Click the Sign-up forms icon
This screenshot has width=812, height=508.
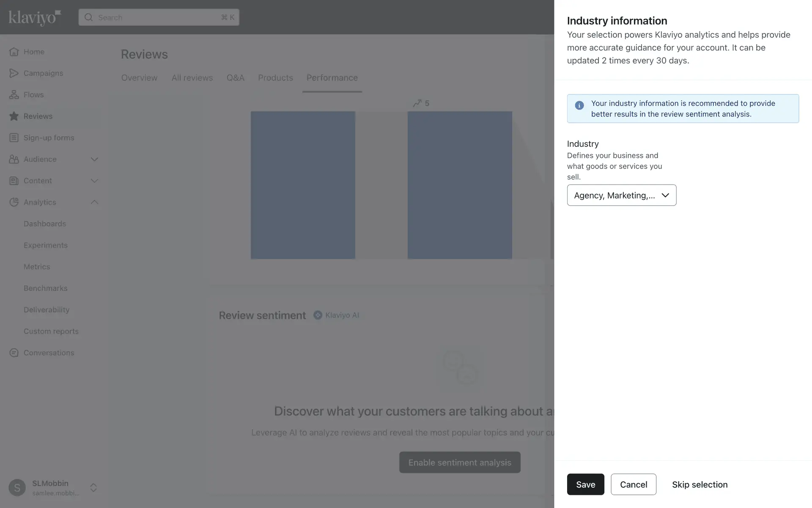pyautogui.click(x=14, y=138)
